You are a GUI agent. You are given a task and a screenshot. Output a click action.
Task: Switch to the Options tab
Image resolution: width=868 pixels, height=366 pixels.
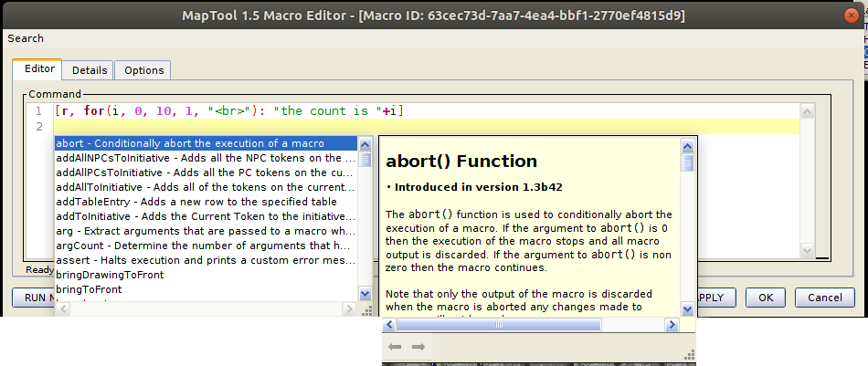click(x=144, y=70)
